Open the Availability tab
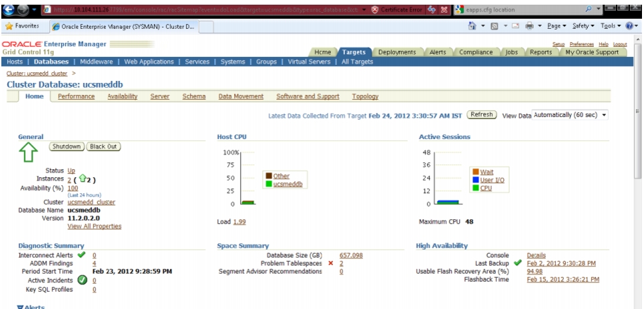This screenshot has width=644, height=309. (122, 96)
